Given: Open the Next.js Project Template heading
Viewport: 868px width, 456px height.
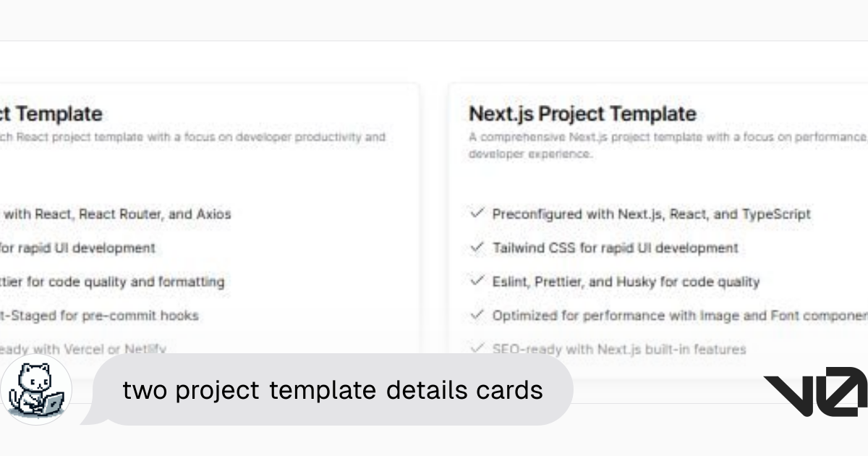Looking at the screenshot, I should pyautogui.click(x=582, y=114).
